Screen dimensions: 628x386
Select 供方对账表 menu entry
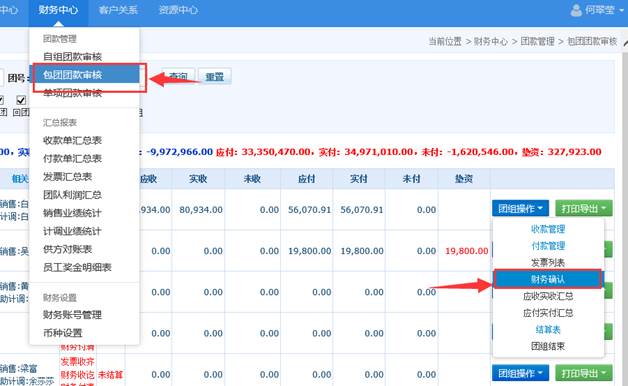[x=68, y=249]
